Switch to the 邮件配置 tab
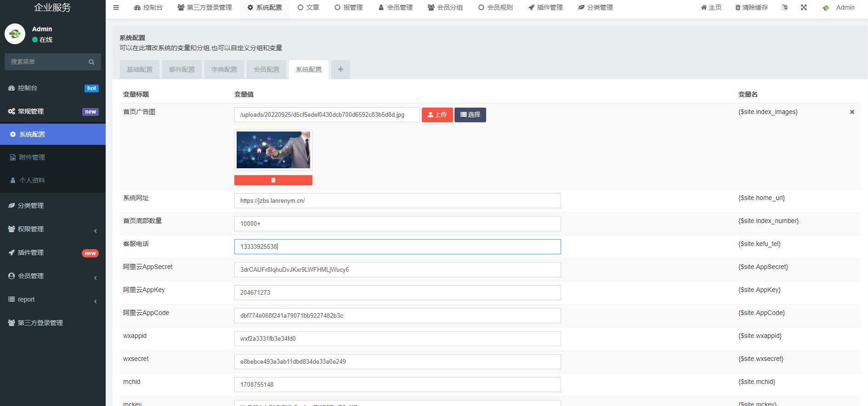This screenshot has width=868, height=406. pyautogui.click(x=182, y=69)
